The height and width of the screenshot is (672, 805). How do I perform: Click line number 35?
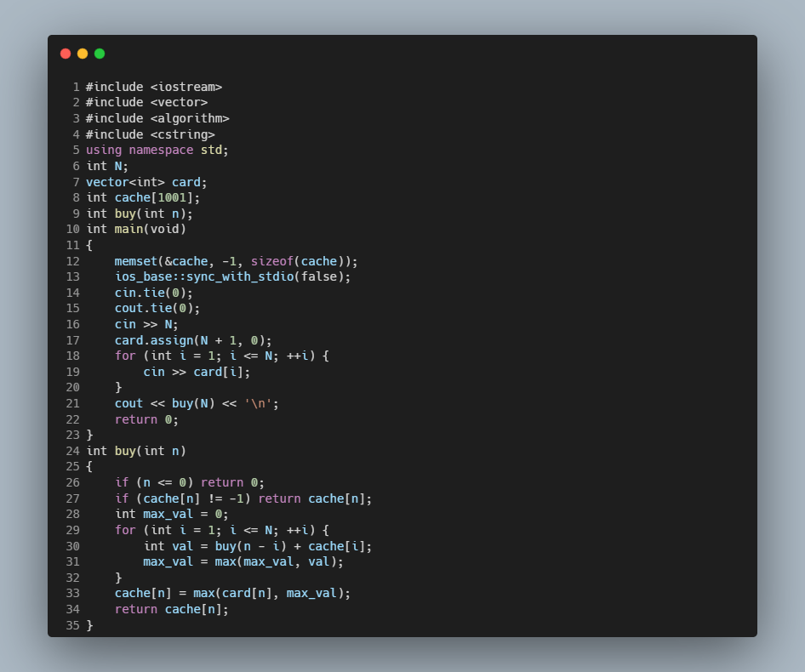coord(72,625)
